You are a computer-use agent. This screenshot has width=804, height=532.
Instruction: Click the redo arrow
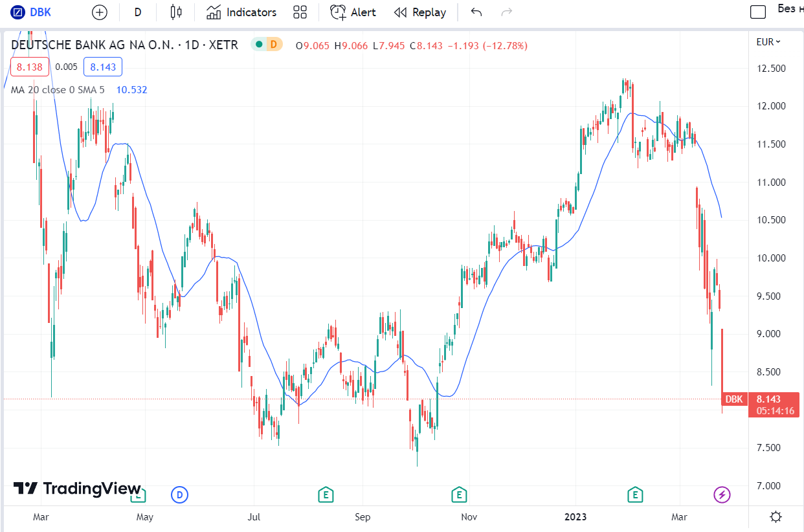pyautogui.click(x=507, y=12)
